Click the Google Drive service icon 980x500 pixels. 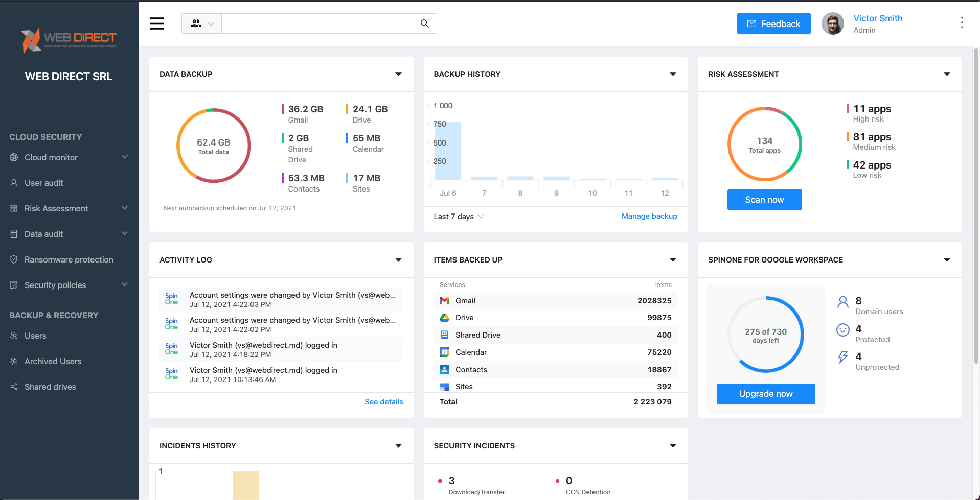444,318
